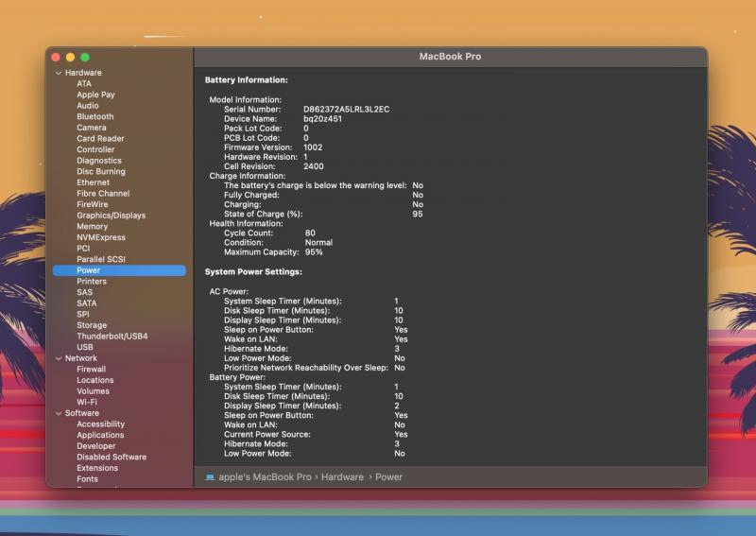
Task: Select Parallel SCSI entry
Action: coord(101,260)
